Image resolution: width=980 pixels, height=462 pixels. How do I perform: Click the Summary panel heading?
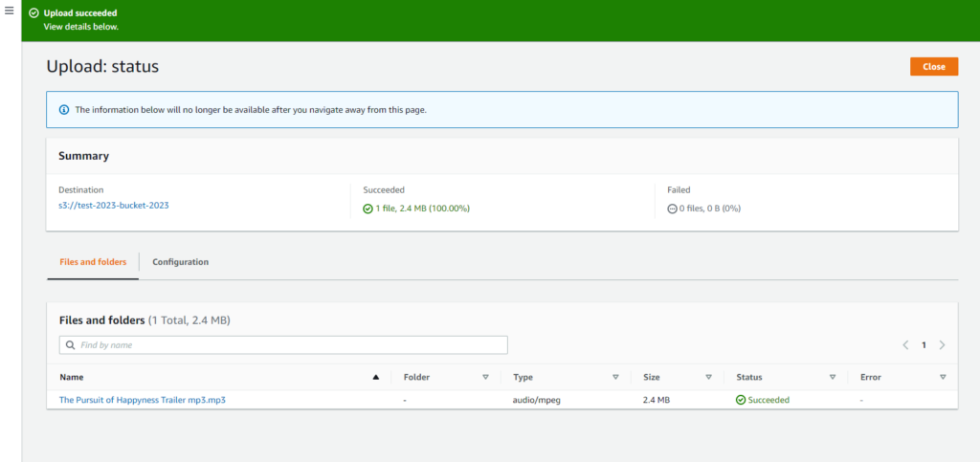pos(84,156)
